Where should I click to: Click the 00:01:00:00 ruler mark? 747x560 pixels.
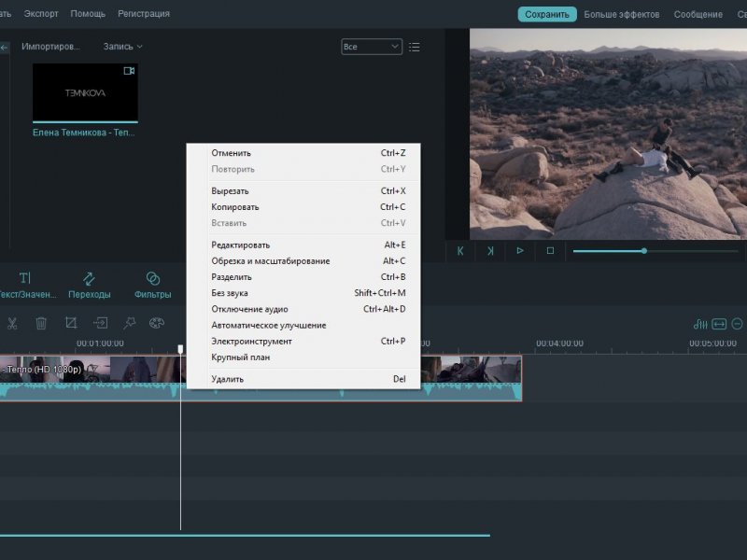[100, 343]
